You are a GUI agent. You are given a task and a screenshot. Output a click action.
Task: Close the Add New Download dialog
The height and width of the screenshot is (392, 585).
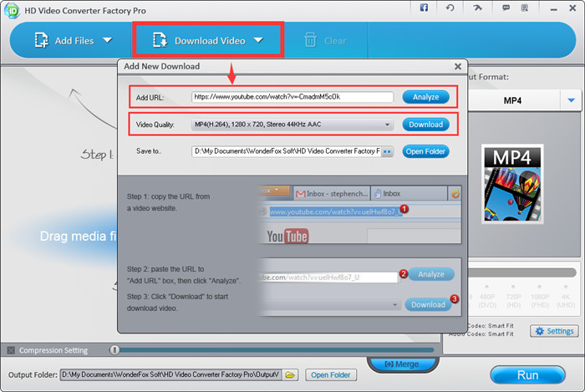457,66
